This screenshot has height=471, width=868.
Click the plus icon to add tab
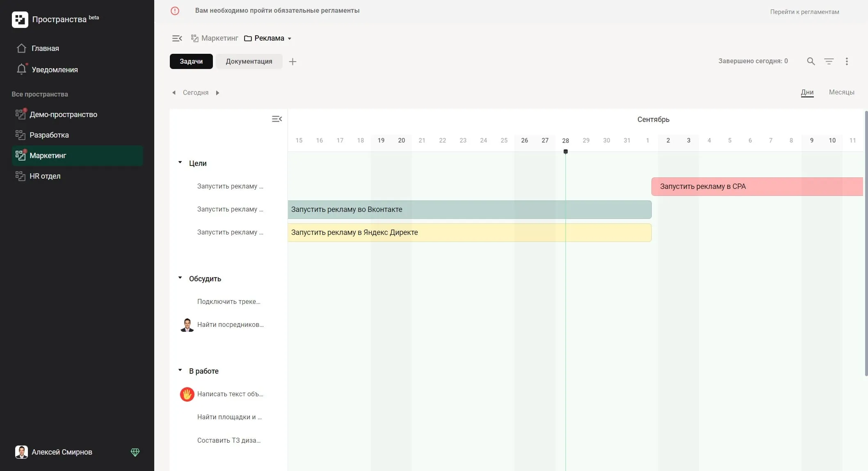pos(292,62)
